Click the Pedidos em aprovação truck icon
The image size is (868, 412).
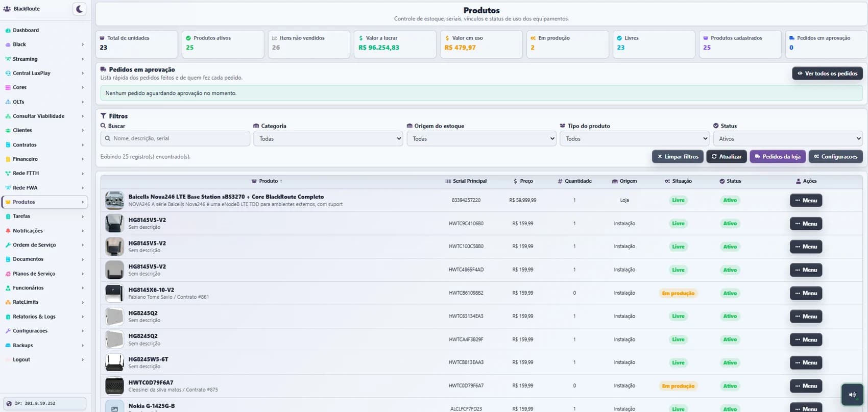(x=104, y=69)
